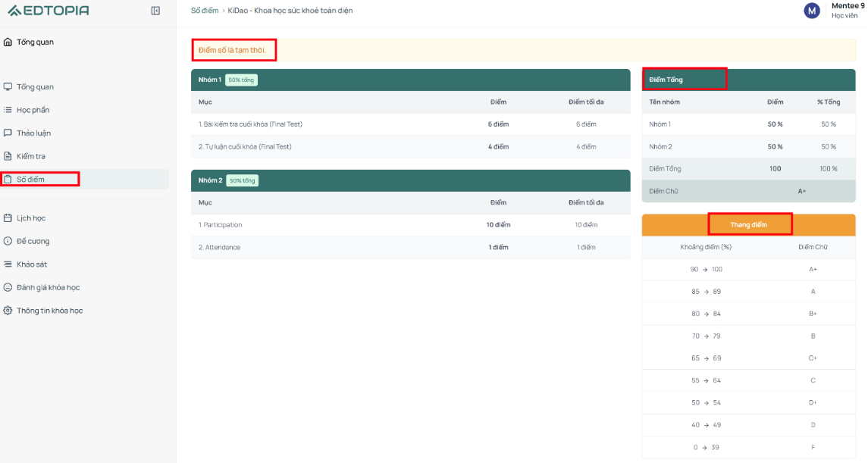The width and height of the screenshot is (868, 463).
Task: Click the Bài kiểm tra cuối khóa row
Action: pos(411,124)
